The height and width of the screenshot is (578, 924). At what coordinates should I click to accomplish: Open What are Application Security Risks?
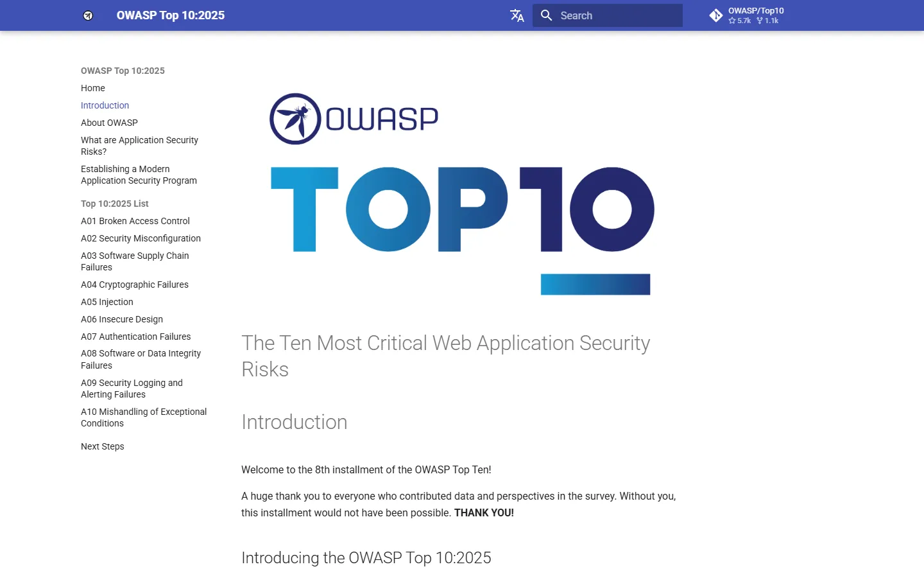click(139, 146)
